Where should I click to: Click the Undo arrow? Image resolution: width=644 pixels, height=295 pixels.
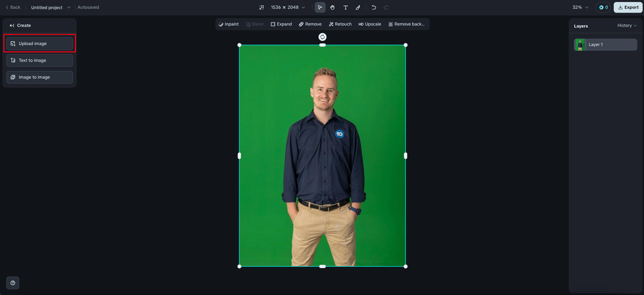[374, 8]
